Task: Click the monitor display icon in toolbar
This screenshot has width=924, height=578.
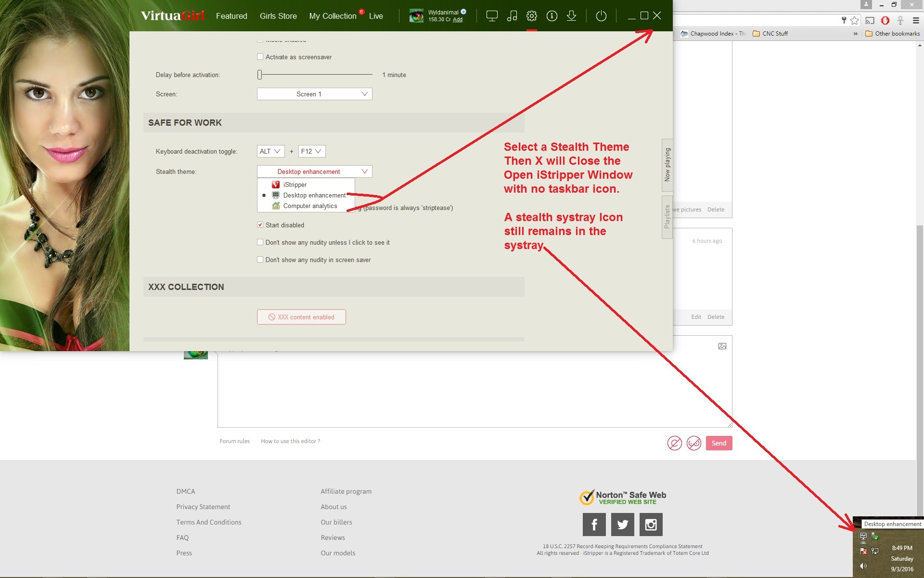Action: click(x=492, y=16)
